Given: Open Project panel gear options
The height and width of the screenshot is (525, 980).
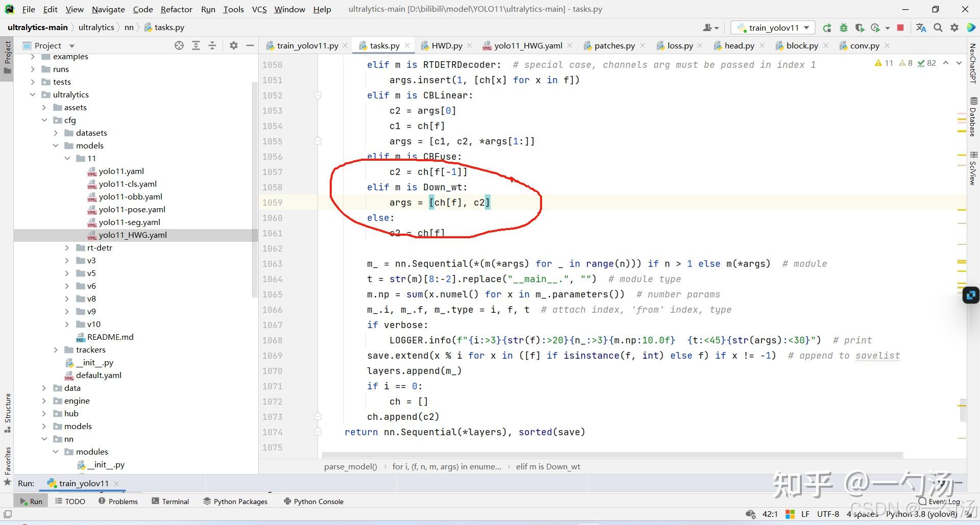Looking at the screenshot, I should click(x=234, y=45).
